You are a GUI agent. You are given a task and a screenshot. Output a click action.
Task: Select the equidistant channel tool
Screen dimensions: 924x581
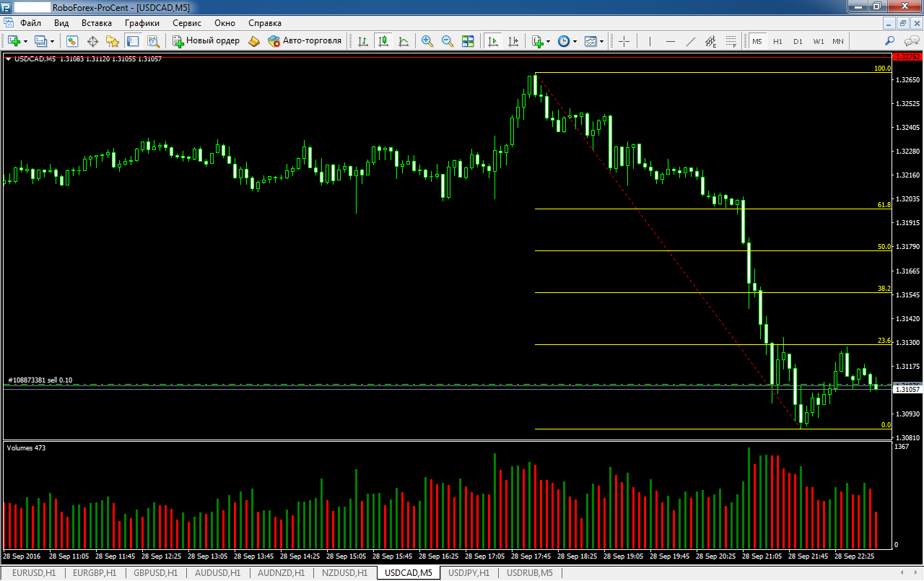(711, 41)
